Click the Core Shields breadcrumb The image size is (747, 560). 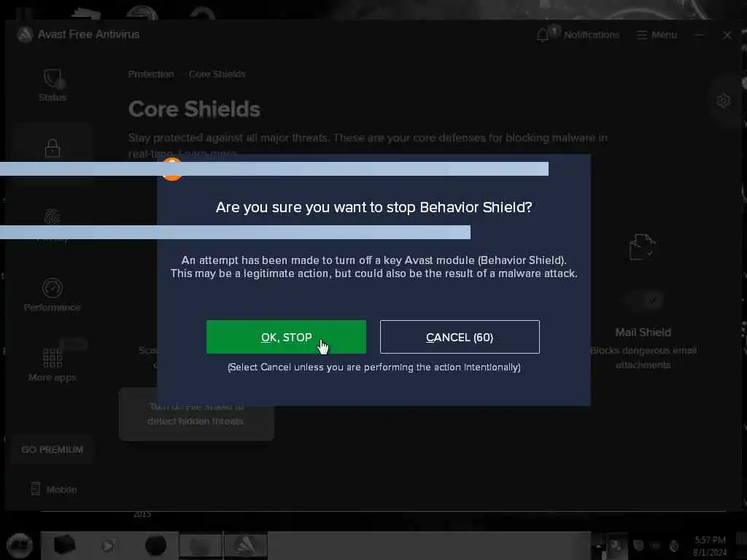(217, 74)
